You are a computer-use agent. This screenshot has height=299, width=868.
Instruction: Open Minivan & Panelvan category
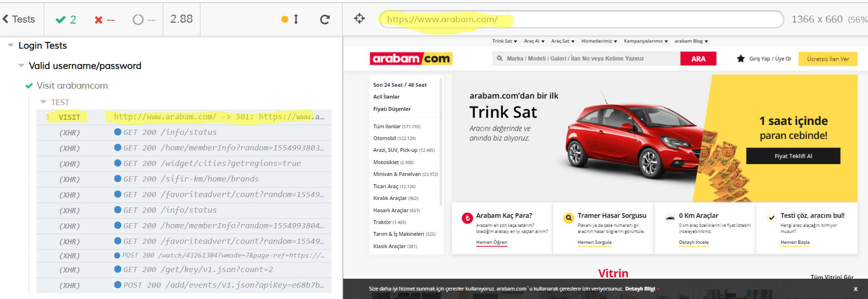point(406,174)
